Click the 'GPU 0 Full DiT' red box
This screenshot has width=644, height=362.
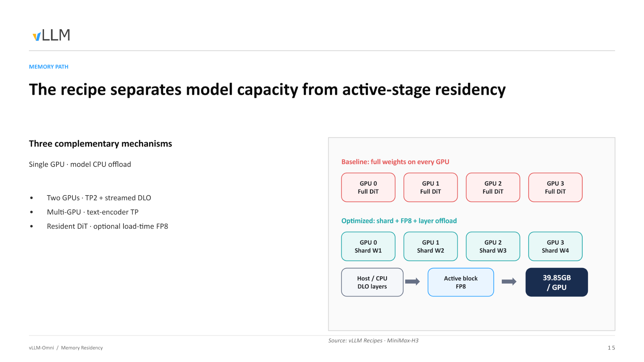(368, 187)
